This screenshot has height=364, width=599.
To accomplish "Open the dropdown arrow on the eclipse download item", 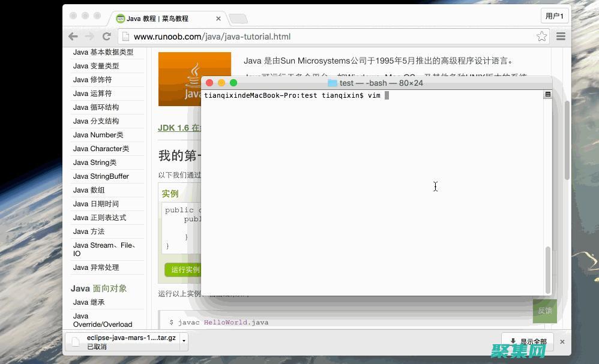I will (184, 341).
